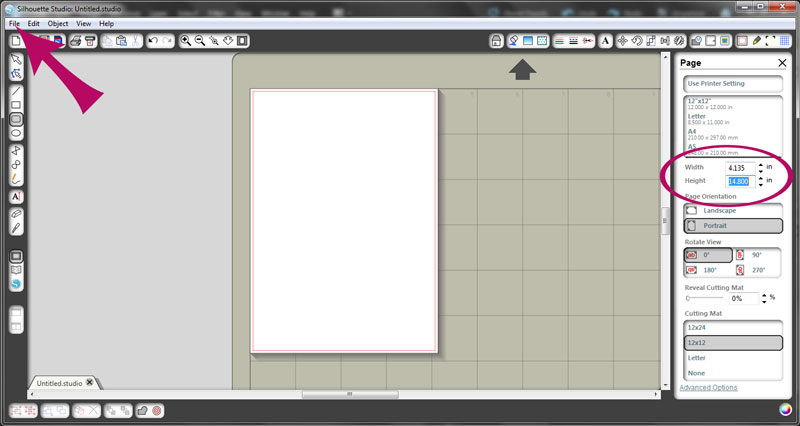
Task: Select the arrow Select tool
Action: 16,59
